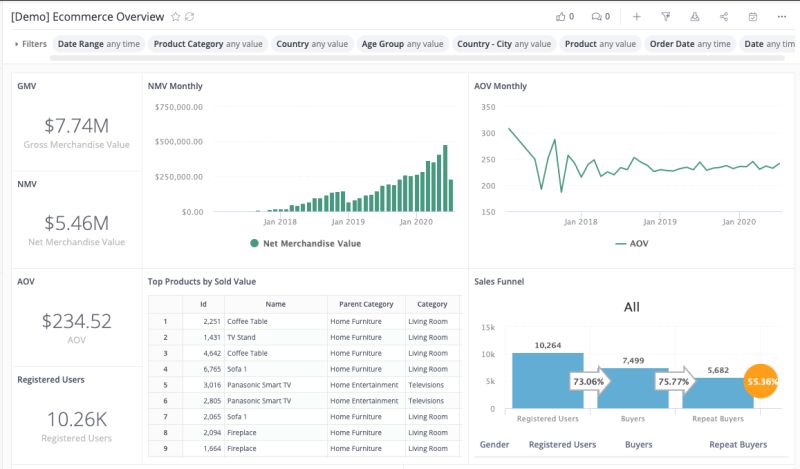Open the partially visible Date filter
The height and width of the screenshot is (469, 800).
coord(769,44)
